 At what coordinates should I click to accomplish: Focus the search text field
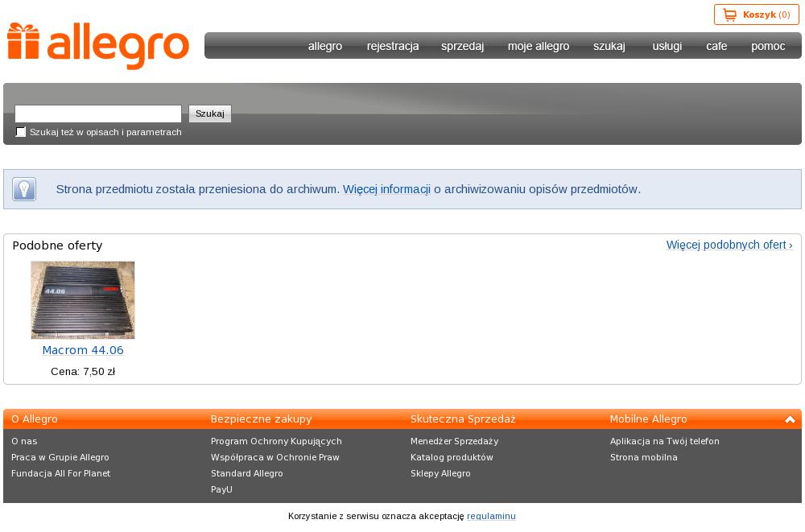coord(98,113)
